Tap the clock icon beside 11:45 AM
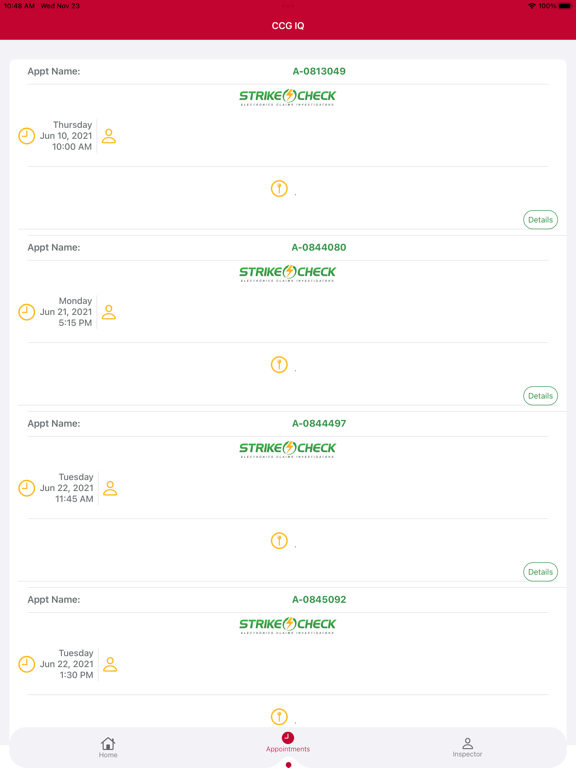Image resolution: width=576 pixels, height=768 pixels. [26, 488]
